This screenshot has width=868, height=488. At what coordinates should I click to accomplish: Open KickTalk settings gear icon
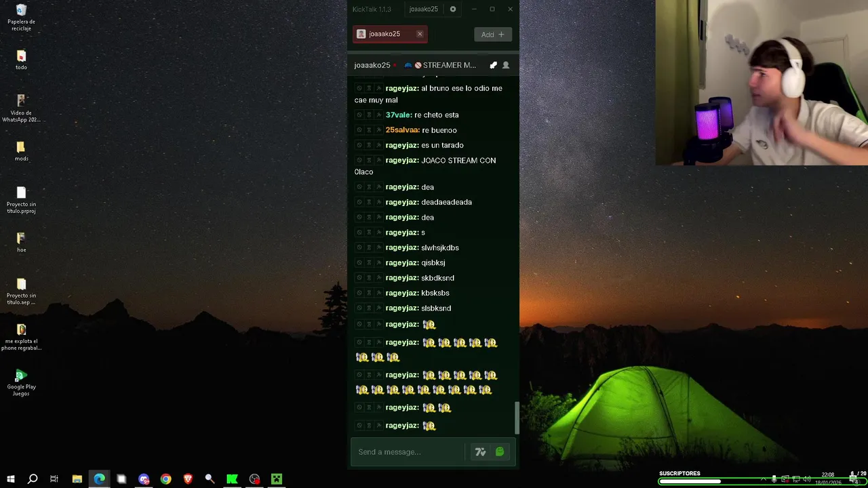(x=453, y=9)
